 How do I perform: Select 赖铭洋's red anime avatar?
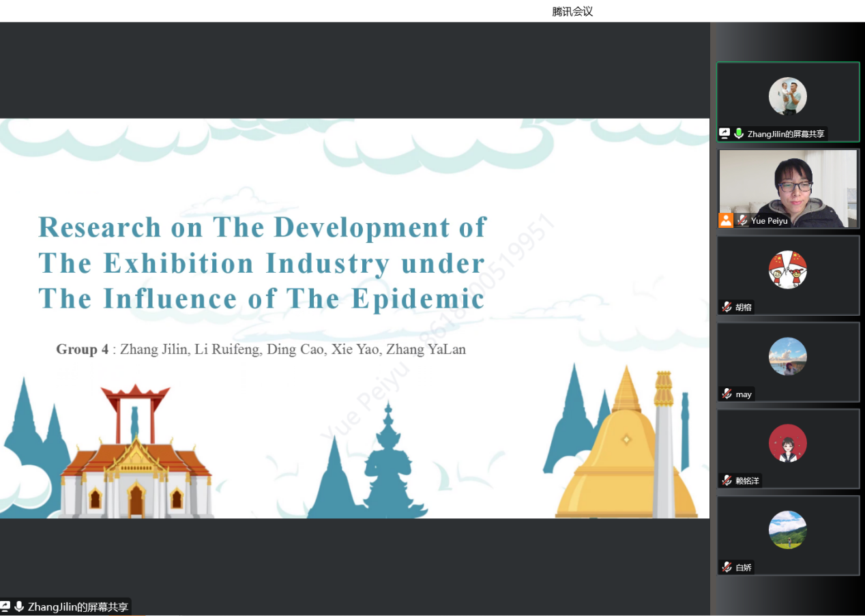point(787,443)
